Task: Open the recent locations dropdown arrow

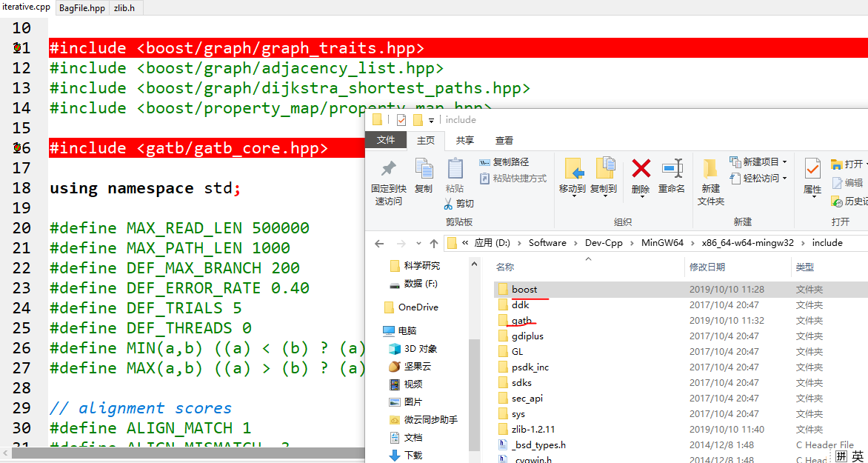Action: coord(419,243)
